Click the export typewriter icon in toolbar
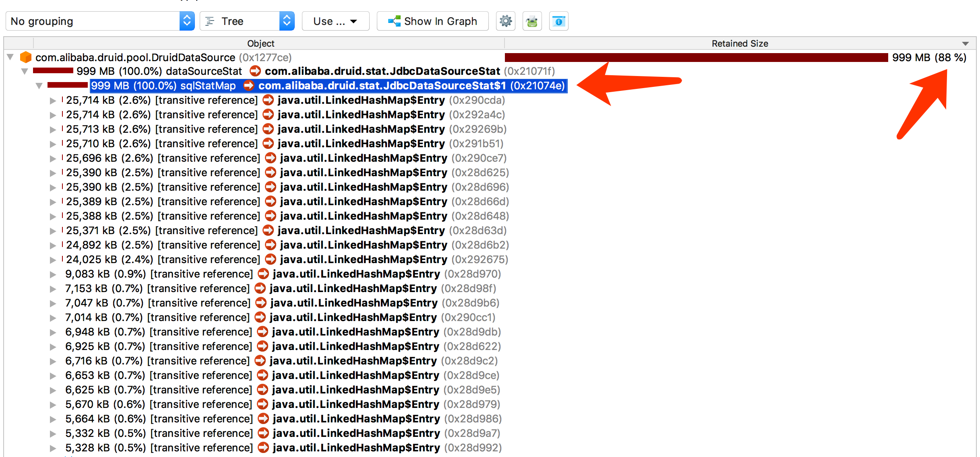Screen dimensions: 980x457 [532, 21]
